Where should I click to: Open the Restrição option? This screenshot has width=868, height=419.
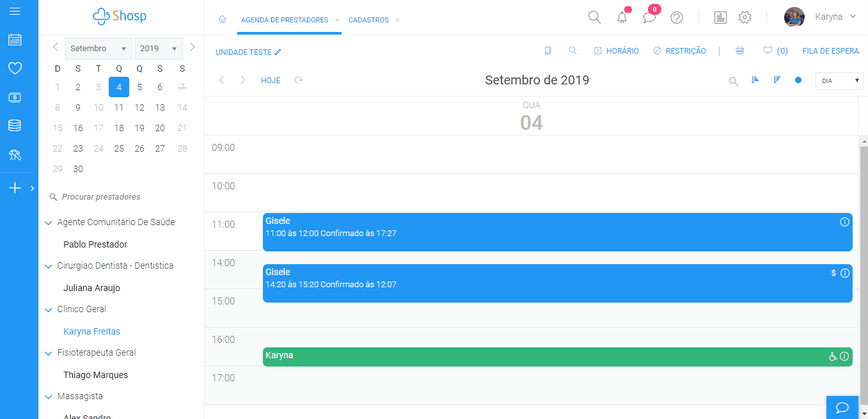tap(679, 51)
